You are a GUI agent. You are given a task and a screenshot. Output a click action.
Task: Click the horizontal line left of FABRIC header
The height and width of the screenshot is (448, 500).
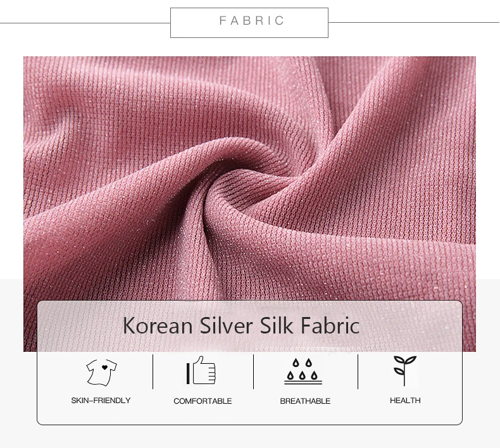tap(85, 23)
